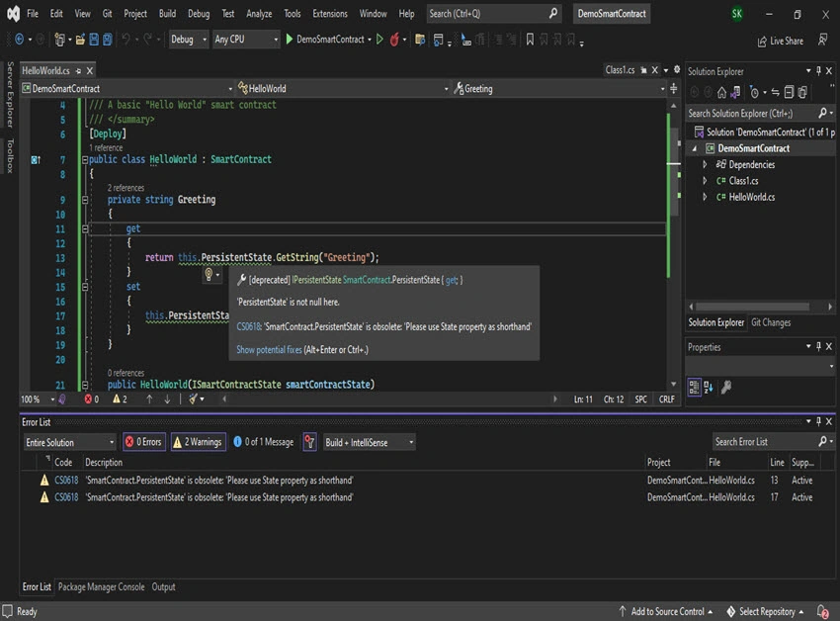Click the Save file toolbar icon
Viewport: 840px width, 621px height.
pyautogui.click(x=94, y=40)
